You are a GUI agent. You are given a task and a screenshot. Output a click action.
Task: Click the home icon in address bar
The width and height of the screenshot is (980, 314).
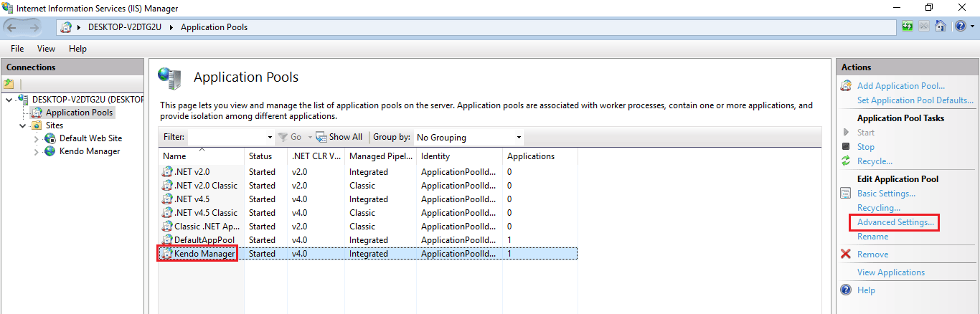[940, 27]
